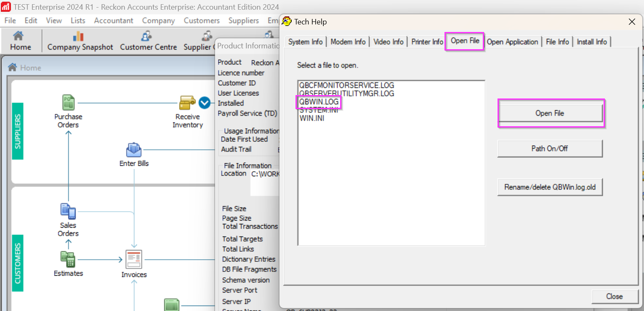This screenshot has height=311, width=644.
Task: Open the Customer Centre toolbar icon
Action: [148, 41]
